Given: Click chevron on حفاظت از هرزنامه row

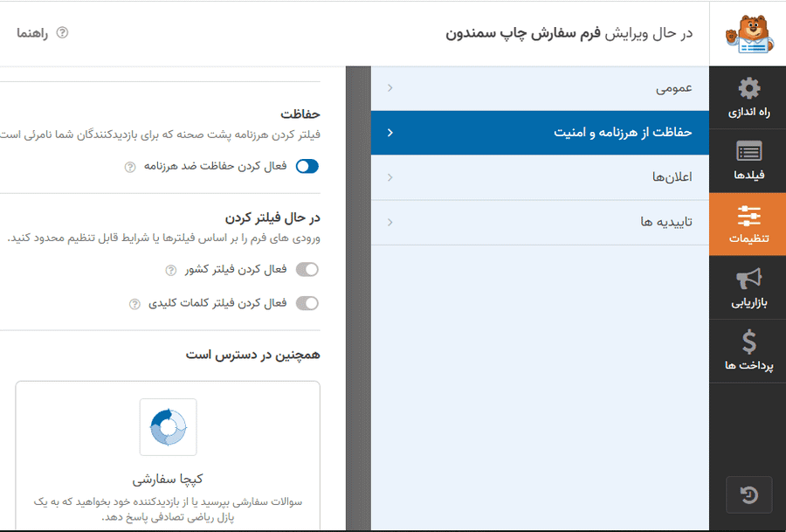Looking at the screenshot, I should [390, 133].
